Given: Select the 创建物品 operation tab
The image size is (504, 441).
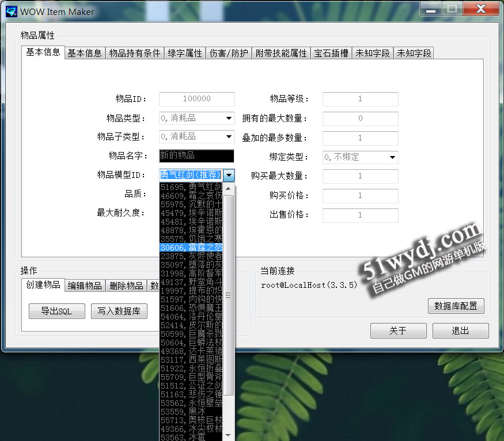Looking at the screenshot, I should pyautogui.click(x=43, y=284).
